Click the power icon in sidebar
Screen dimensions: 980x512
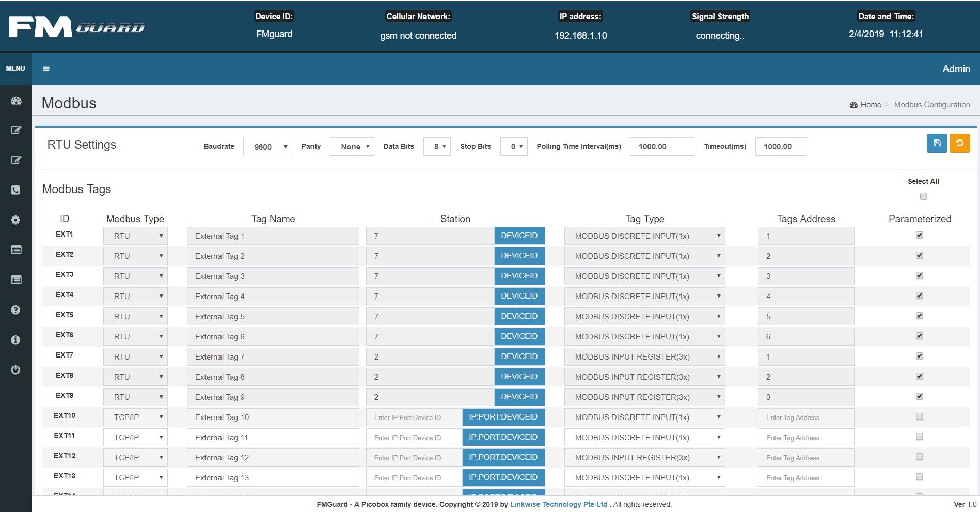(x=16, y=369)
